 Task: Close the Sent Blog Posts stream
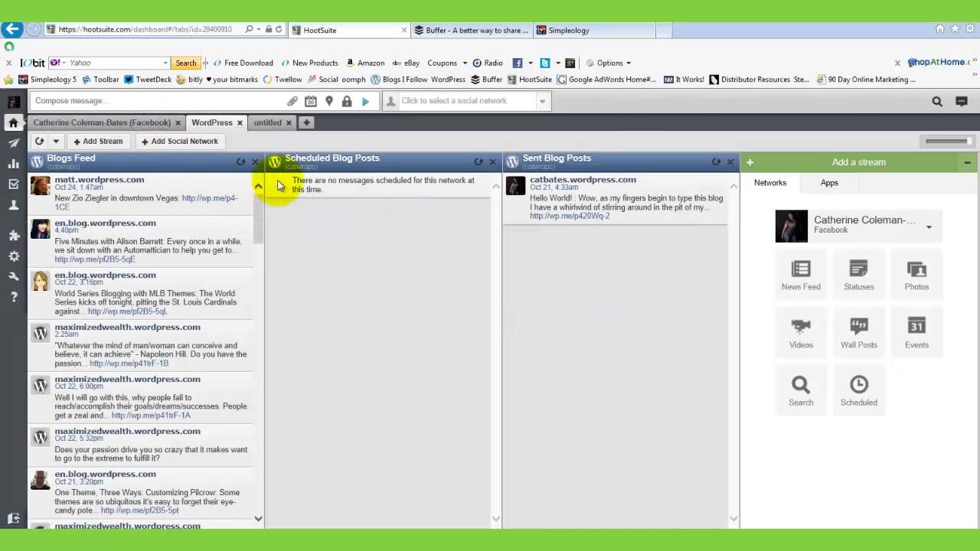pyautogui.click(x=730, y=161)
